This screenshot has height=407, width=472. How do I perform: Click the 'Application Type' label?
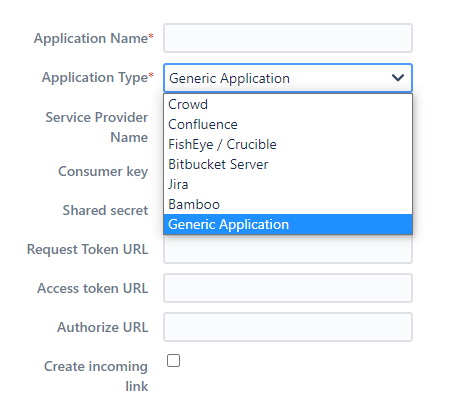(x=97, y=77)
